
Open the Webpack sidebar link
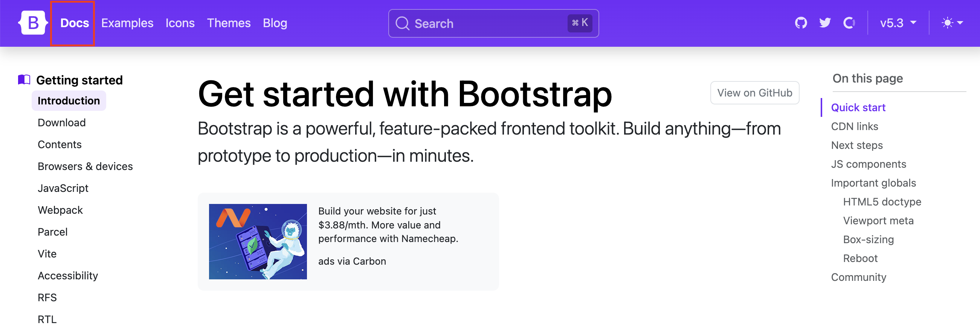point(60,210)
